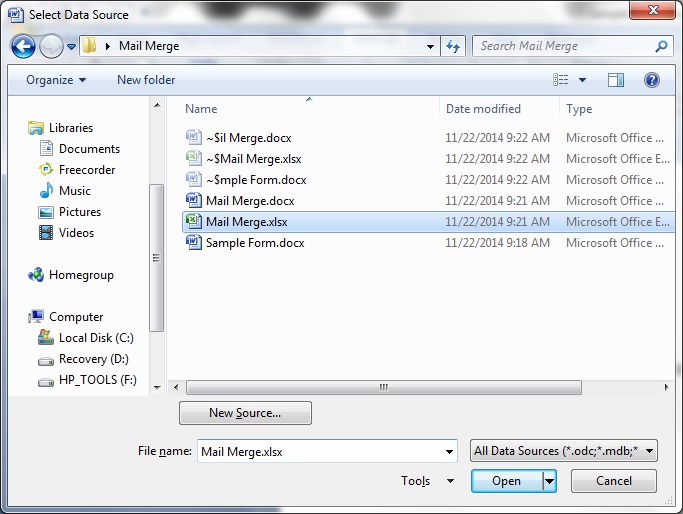Click the change view icon
683x514 pixels.
(561, 80)
